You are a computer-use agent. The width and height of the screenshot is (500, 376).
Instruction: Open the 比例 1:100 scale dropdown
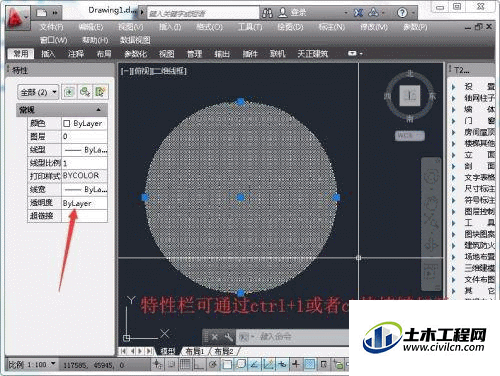tap(31, 364)
